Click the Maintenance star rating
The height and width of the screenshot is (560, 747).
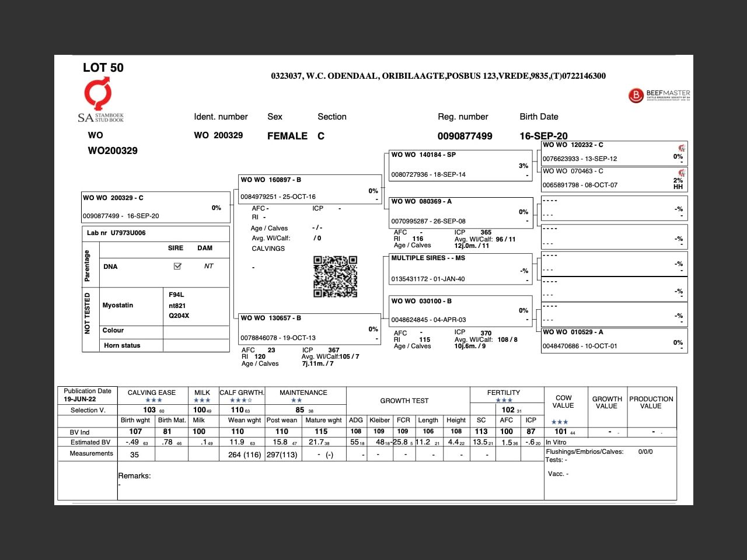coord(296,400)
